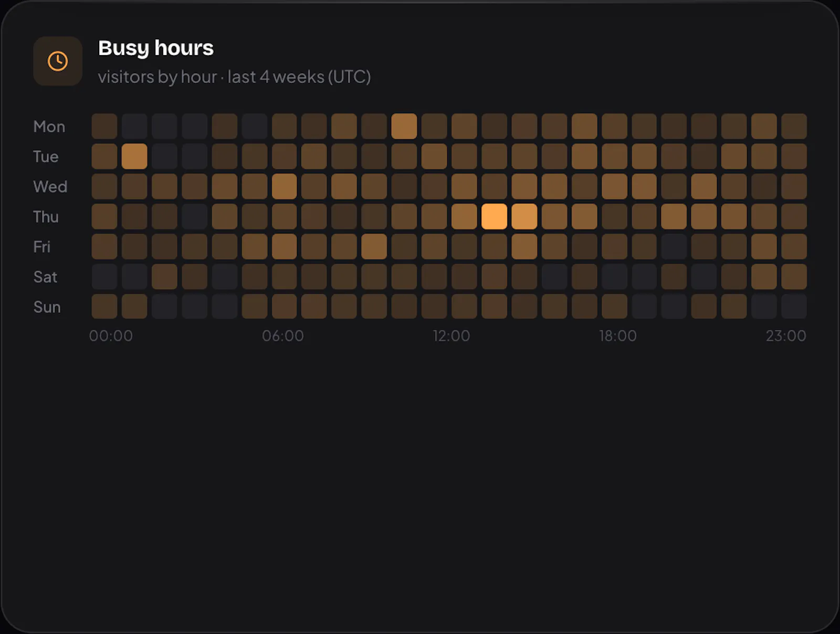Click the first cell of the Sun row
This screenshot has height=634, width=840.
[x=104, y=307]
